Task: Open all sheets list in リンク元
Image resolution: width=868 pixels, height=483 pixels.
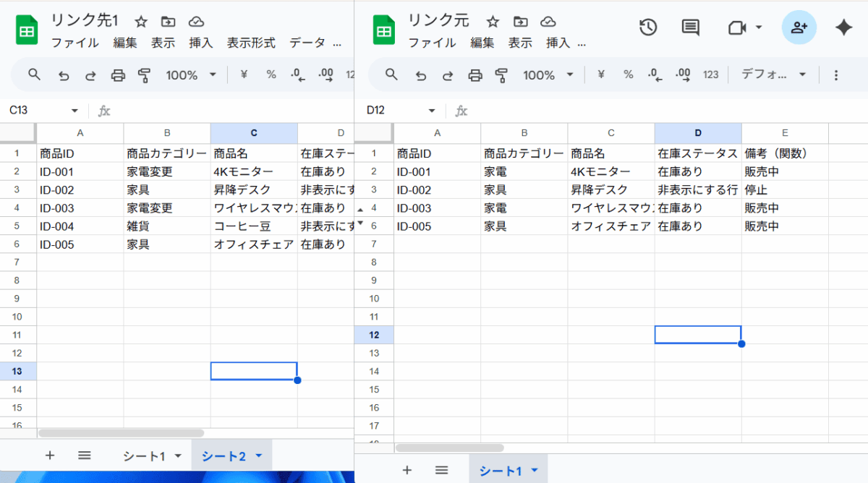Action: click(x=441, y=470)
